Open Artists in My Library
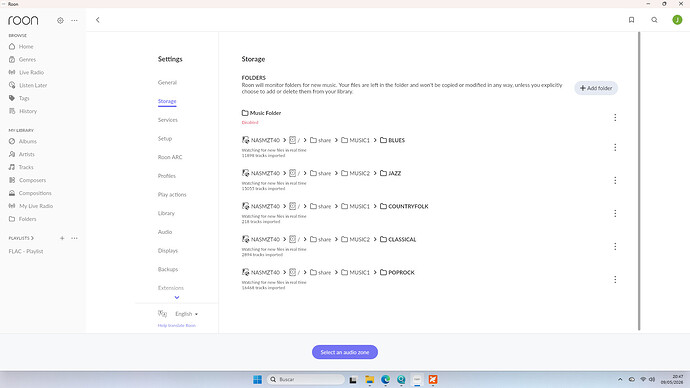 click(x=22, y=154)
